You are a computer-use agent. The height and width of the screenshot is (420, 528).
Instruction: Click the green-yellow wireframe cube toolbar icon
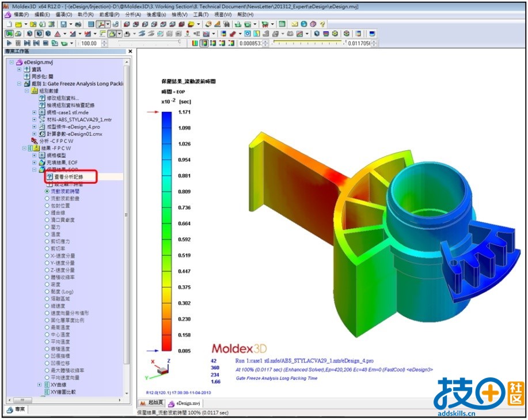335,33
